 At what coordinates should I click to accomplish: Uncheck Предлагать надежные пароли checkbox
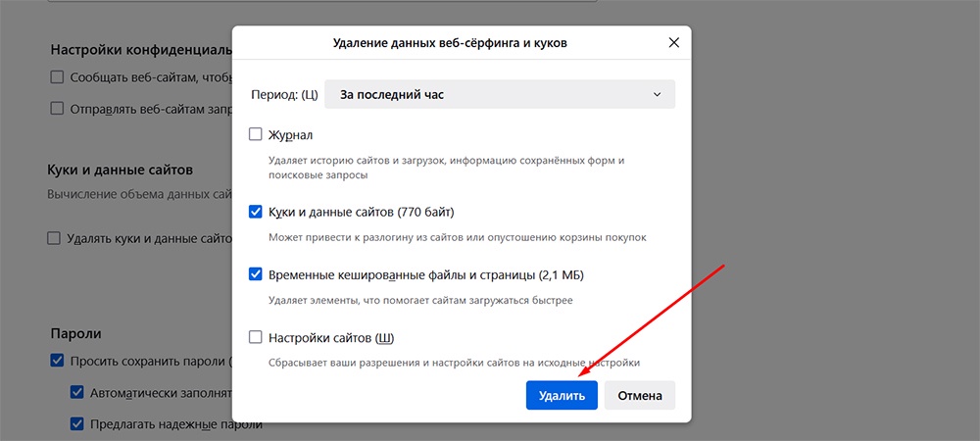pos(77,424)
